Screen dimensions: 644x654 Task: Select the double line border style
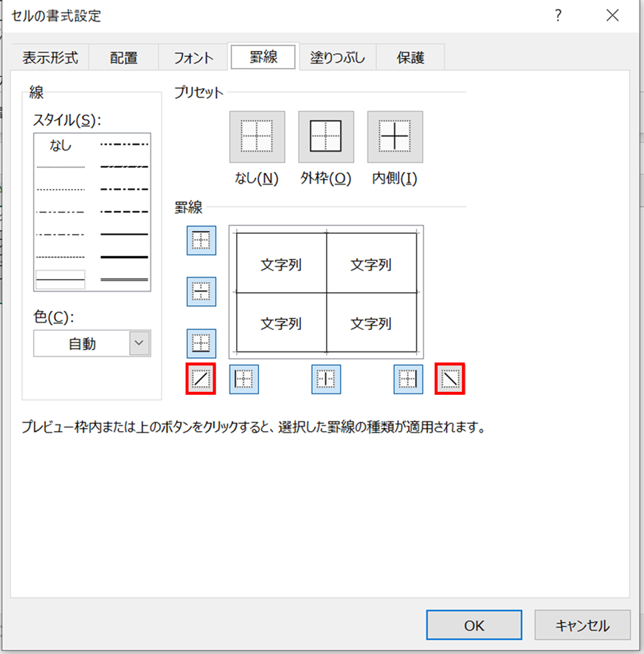coord(124,280)
